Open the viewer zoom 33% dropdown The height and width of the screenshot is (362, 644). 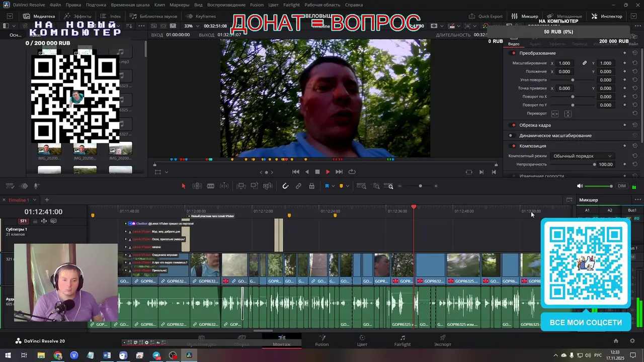coord(191,26)
